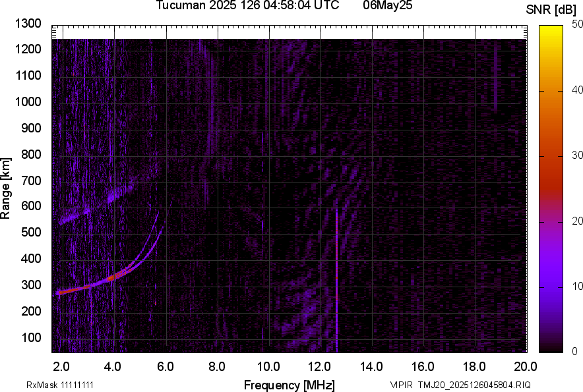The width and height of the screenshot is (583, 392).
Task: Click the frequency tick label '18.0'
Action: tap(474, 367)
